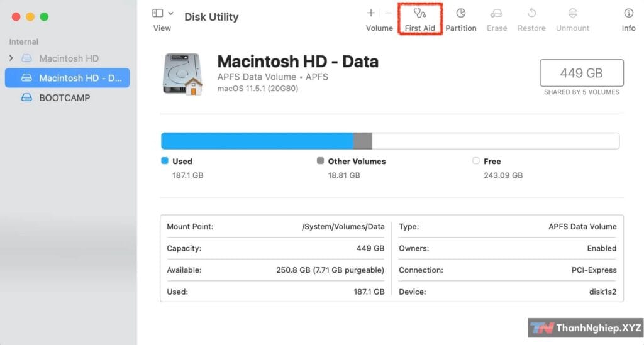Open the View sidebar layout icon
The height and width of the screenshot is (345, 644).
(157, 13)
